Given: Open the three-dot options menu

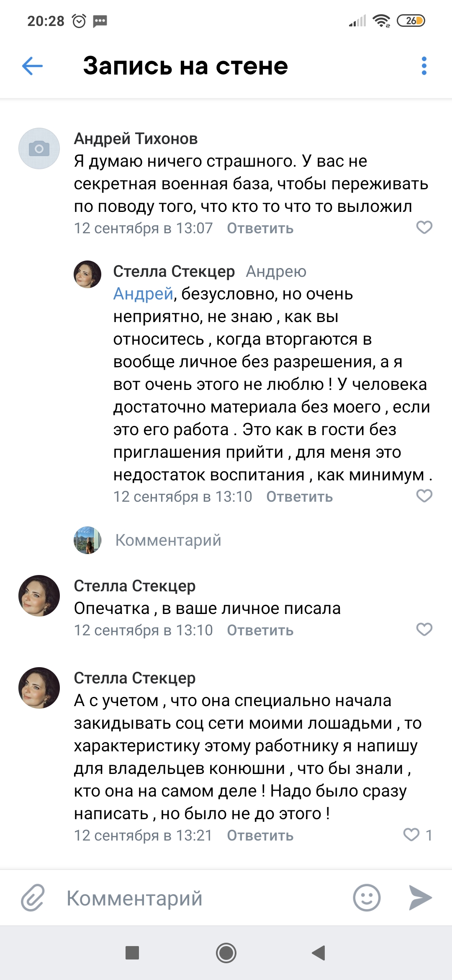Looking at the screenshot, I should pyautogui.click(x=424, y=66).
